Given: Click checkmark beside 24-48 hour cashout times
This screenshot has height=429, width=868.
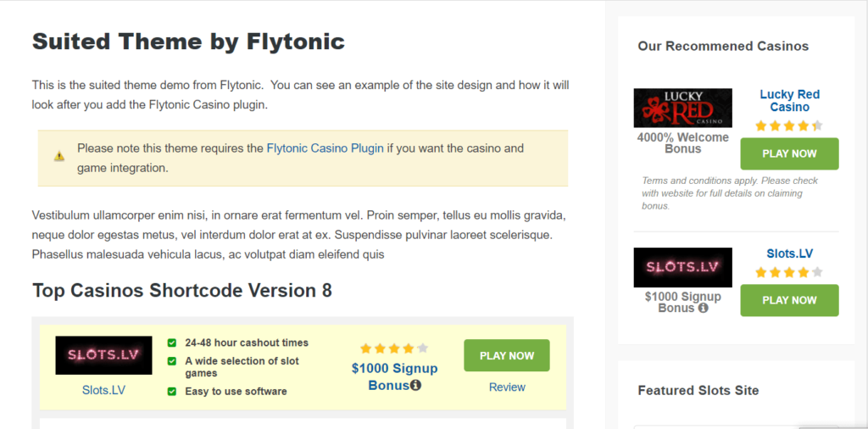Looking at the screenshot, I should (x=172, y=343).
